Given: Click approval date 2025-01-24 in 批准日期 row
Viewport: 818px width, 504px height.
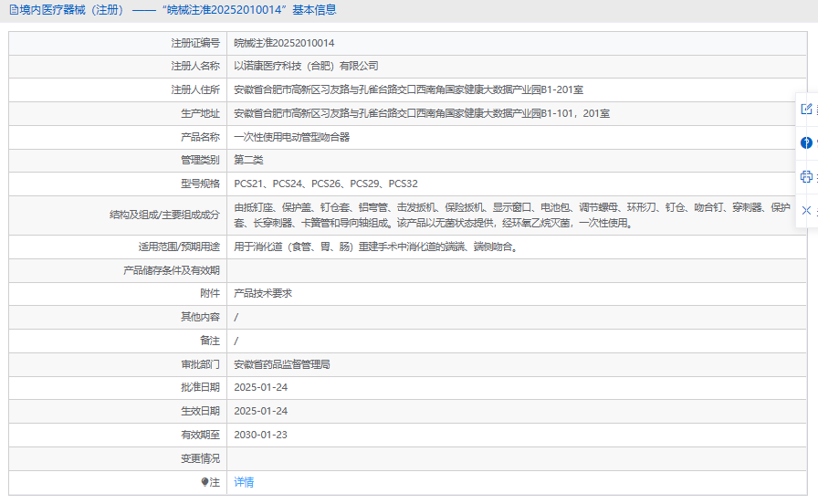Looking at the screenshot, I should 260,387.
